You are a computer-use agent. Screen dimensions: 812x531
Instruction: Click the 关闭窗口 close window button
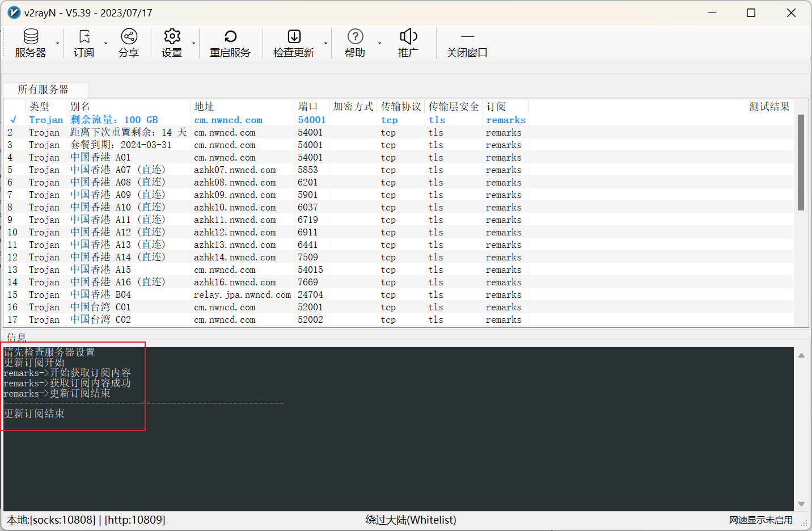467,43
